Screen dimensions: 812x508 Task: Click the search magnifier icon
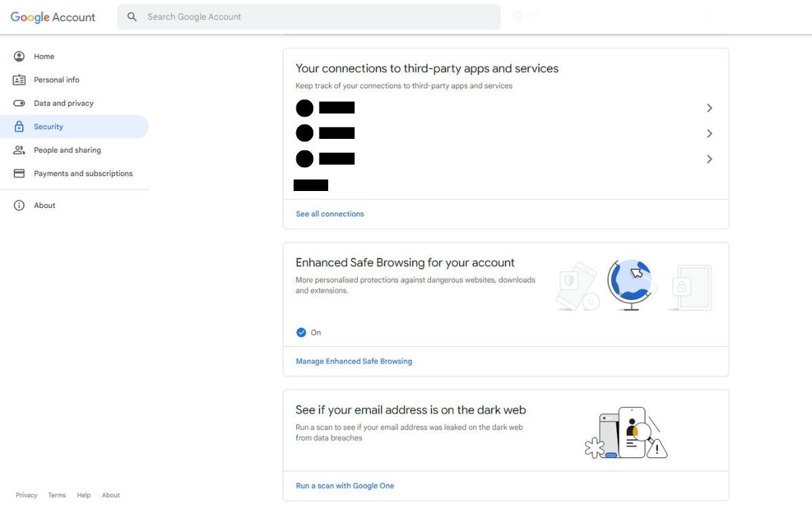click(132, 16)
